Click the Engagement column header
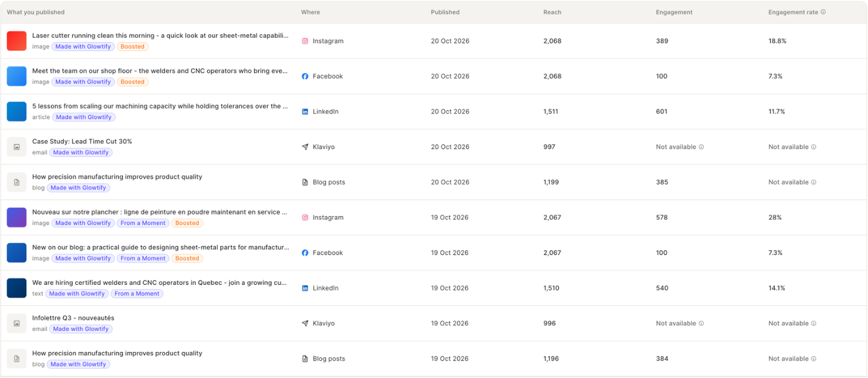The width and height of the screenshot is (868, 378). pyautogui.click(x=674, y=12)
